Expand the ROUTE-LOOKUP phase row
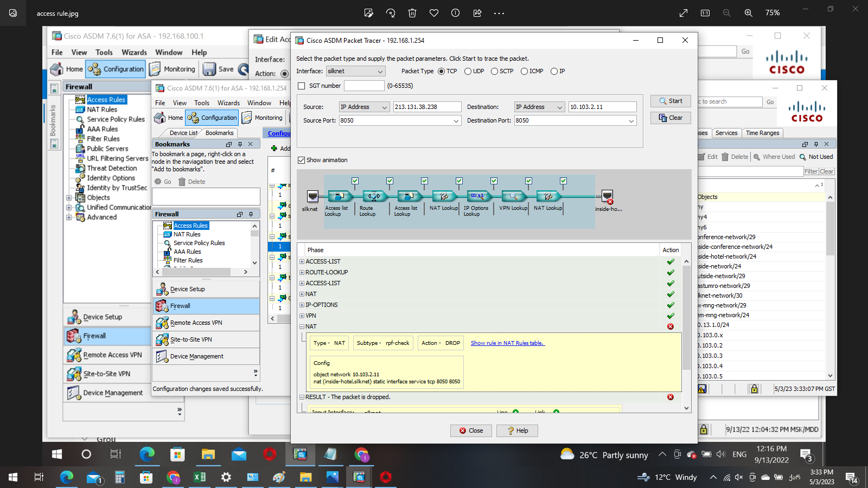The width and height of the screenshot is (868, 488). (x=302, y=273)
